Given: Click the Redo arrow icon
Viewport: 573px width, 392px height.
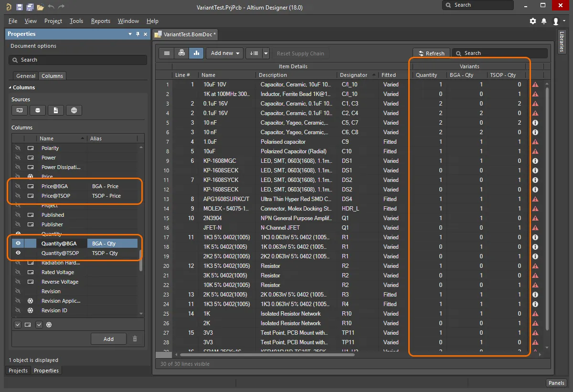Looking at the screenshot, I should (62, 7).
